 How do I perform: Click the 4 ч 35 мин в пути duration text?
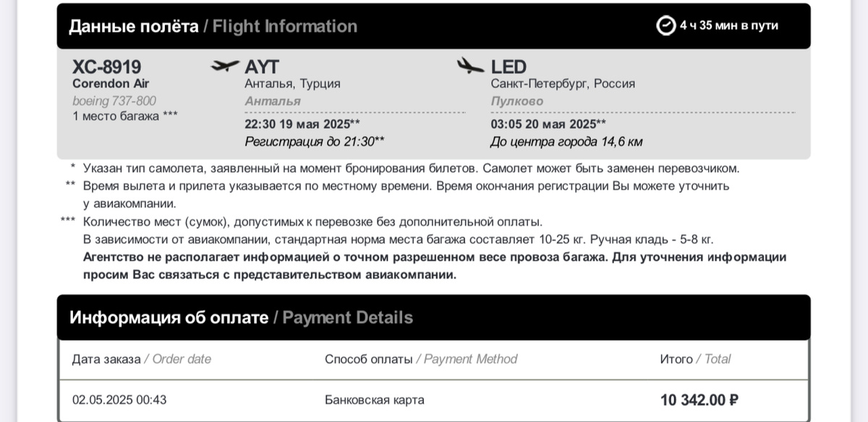(x=729, y=25)
